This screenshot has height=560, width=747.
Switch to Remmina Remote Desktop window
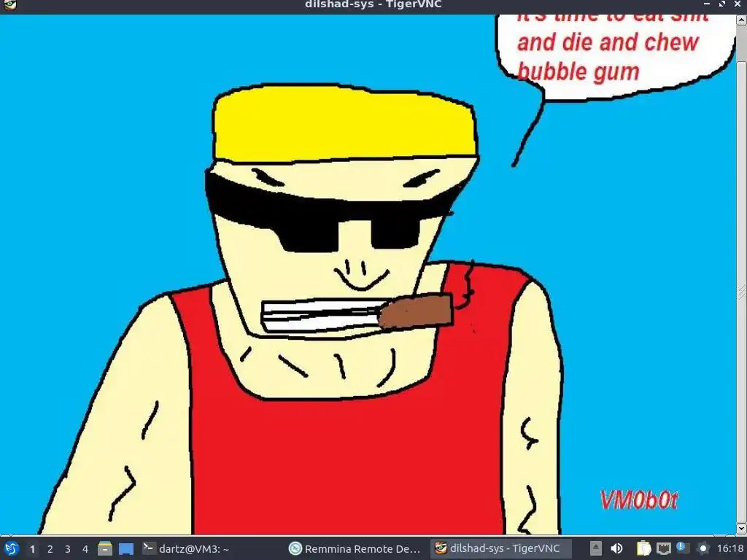355,548
